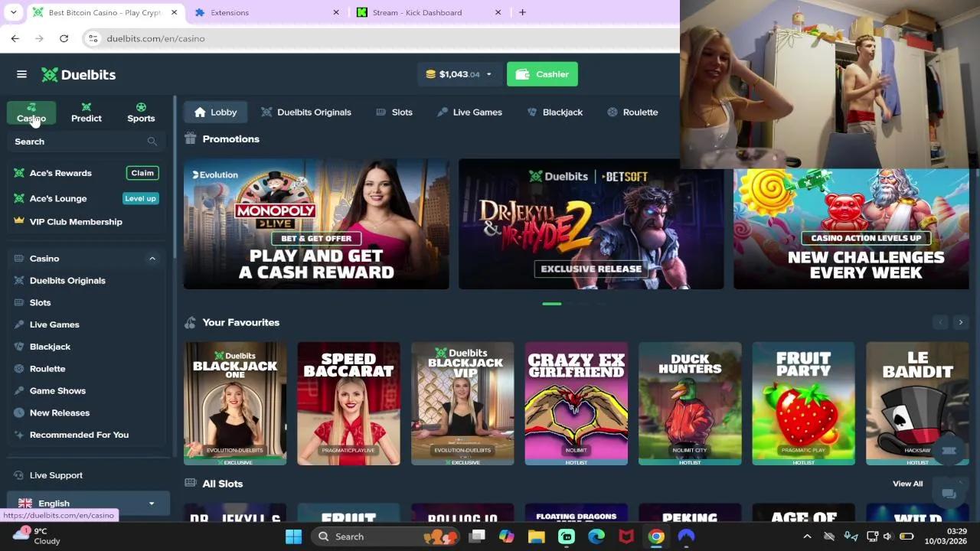Image resolution: width=980 pixels, height=551 pixels.
Task: Open VIP Club Membership with the crown icon
Action: pos(76,221)
